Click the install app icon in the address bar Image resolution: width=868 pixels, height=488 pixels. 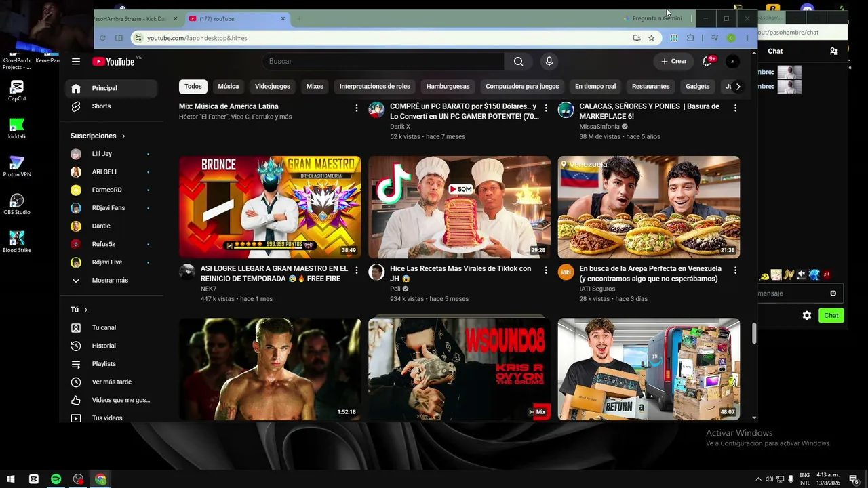point(637,38)
